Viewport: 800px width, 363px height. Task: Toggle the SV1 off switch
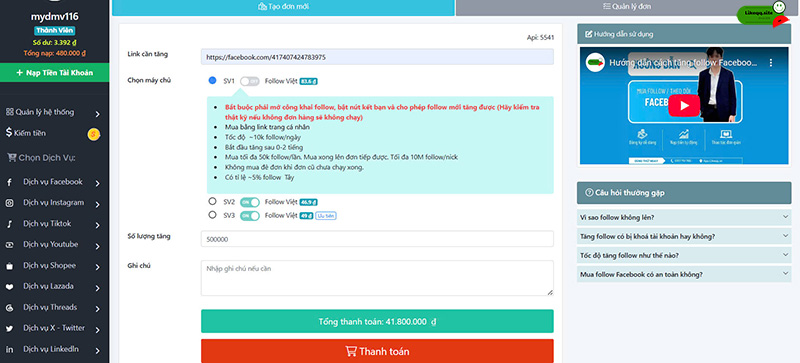pyautogui.click(x=249, y=81)
